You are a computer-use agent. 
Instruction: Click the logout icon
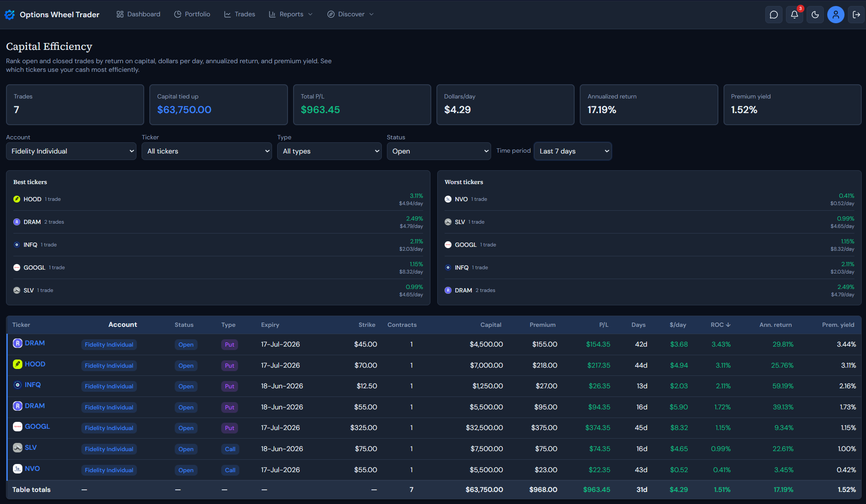pos(857,15)
